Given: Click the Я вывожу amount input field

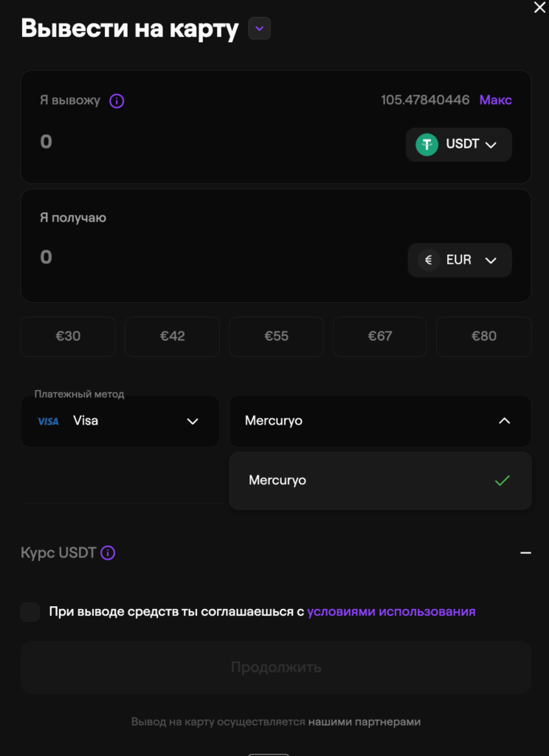Looking at the screenshot, I should tap(207, 142).
